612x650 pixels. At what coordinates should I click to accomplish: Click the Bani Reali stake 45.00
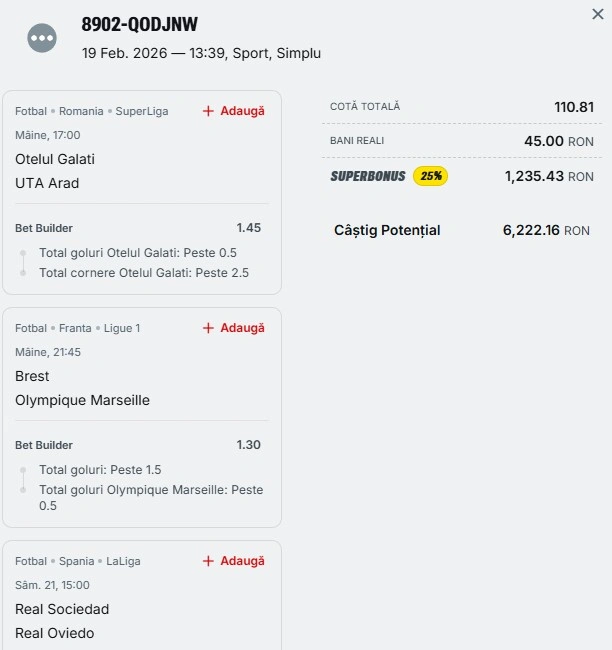pos(544,141)
